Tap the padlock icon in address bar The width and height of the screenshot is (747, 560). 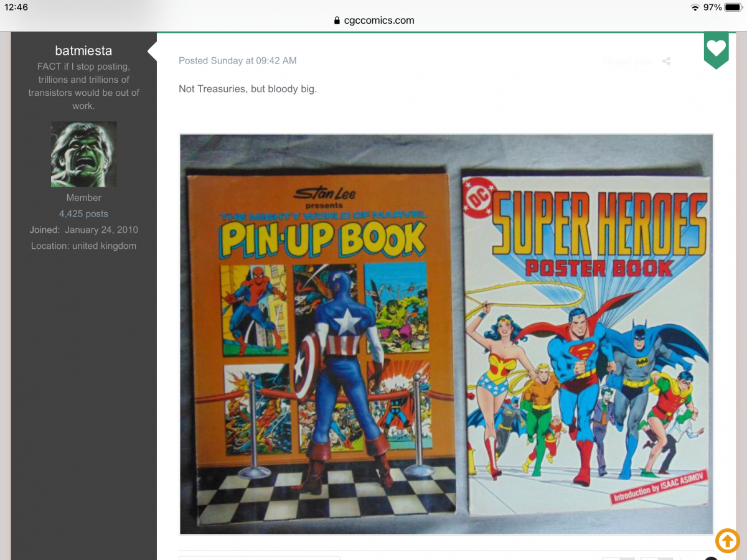click(x=337, y=21)
